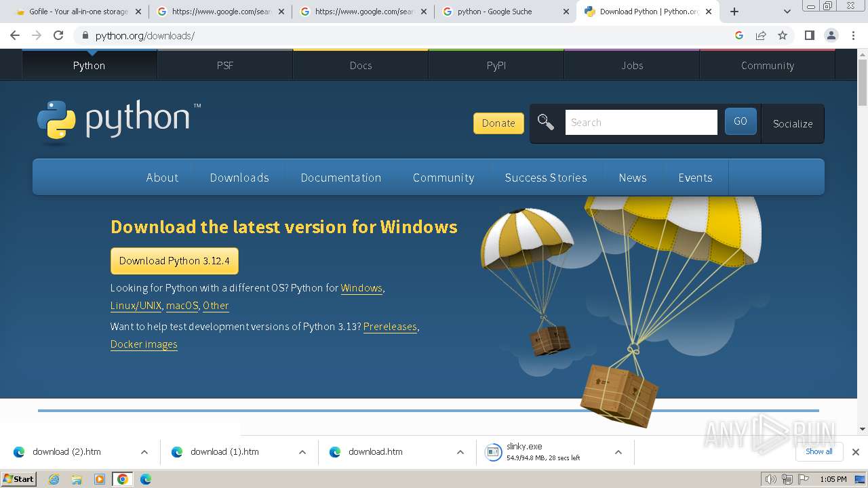Click the padlock site info icon
The width and height of the screenshot is (868, 488).
(85, 35)
